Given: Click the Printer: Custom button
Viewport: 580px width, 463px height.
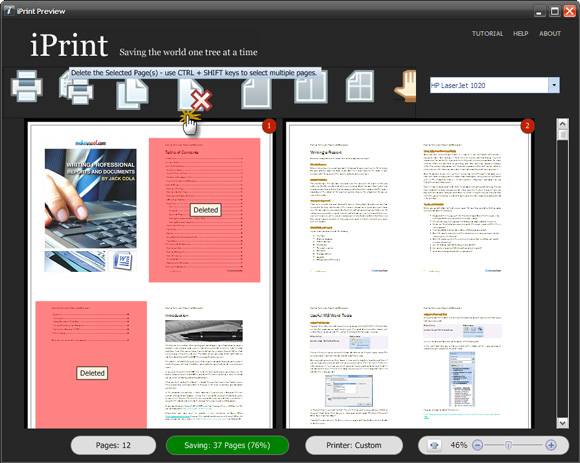Looking at the screenshot, I should [354, 445].
